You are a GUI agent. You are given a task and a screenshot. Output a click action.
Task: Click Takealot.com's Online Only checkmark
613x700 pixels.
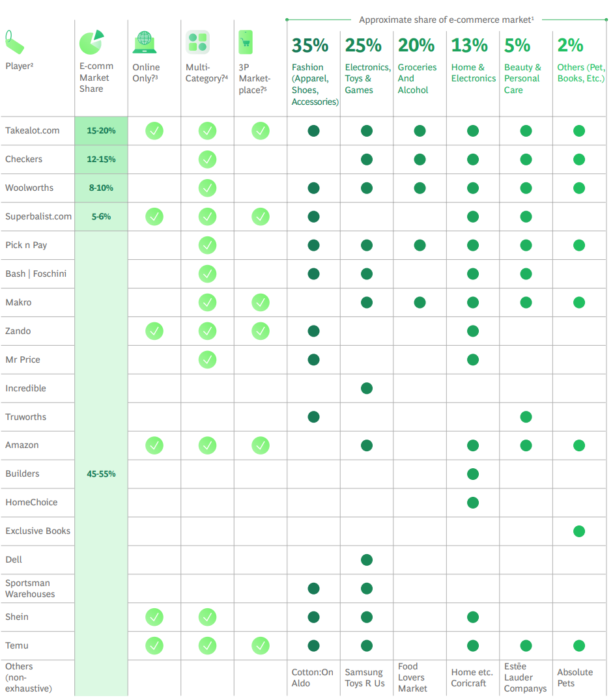tap(154, 131)
